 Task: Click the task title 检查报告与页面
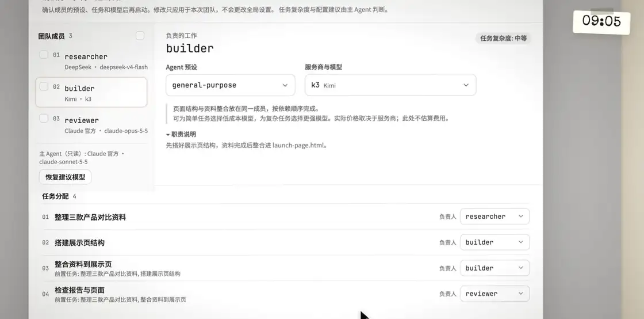coord(80,290)
